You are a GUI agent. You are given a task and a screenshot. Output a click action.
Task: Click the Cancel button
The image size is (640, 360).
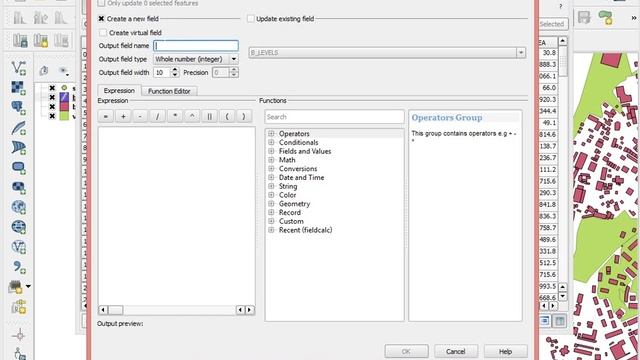tap(456, 351)
